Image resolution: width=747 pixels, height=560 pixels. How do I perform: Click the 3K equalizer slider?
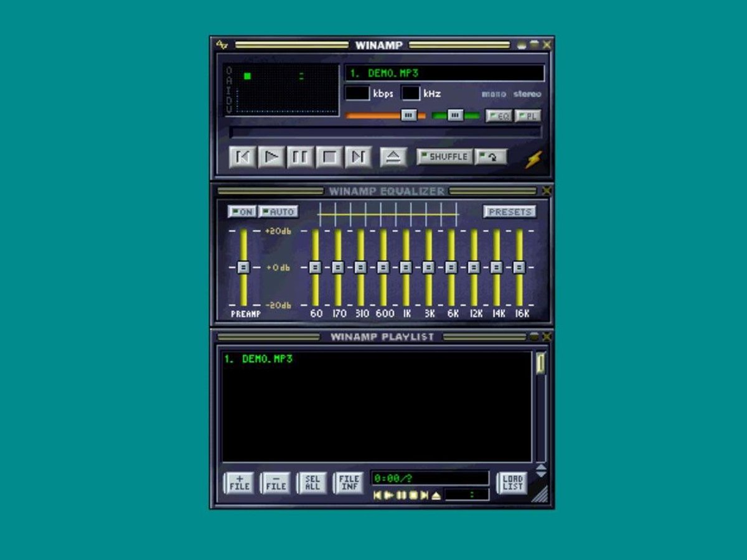428,268
